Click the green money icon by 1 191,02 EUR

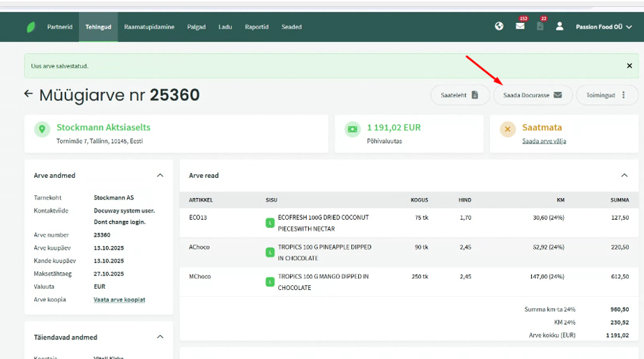(x=353, y=129)
